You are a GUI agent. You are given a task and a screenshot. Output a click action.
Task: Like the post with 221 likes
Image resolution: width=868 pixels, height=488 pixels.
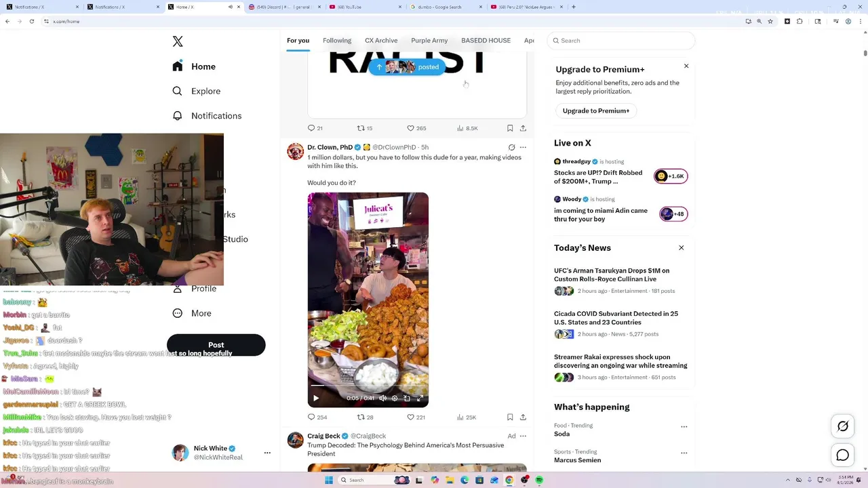point(416,418)
